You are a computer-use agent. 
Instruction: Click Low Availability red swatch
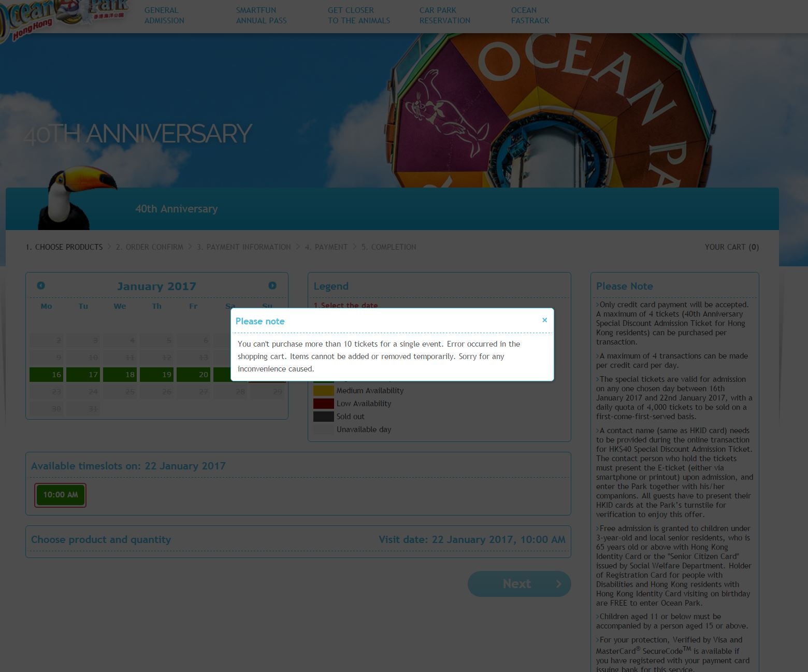coord(324,404)
